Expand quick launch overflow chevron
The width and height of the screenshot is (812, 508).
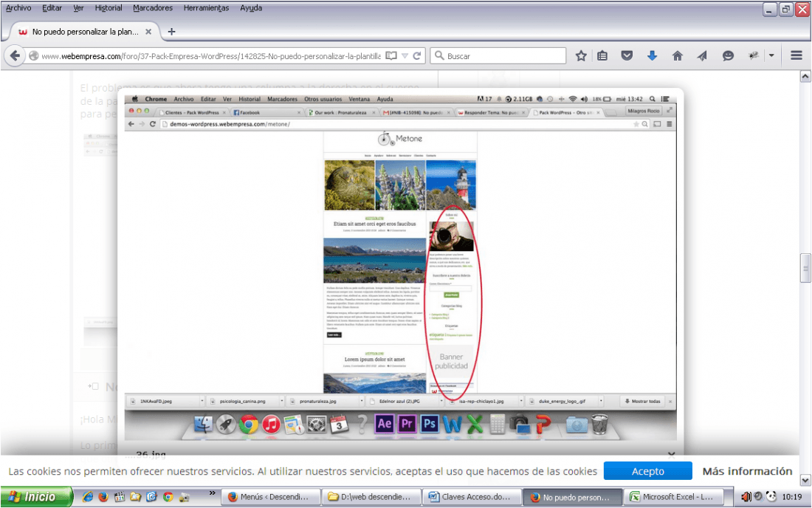(x=212, y=493)
